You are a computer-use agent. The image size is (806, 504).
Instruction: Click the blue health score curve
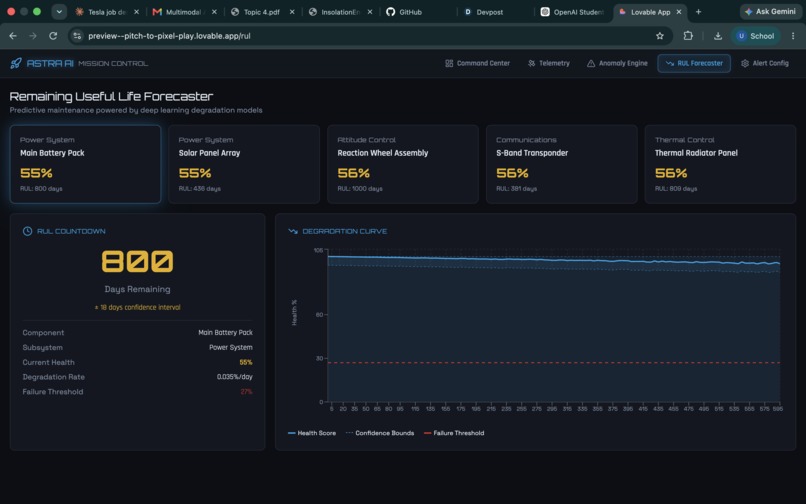[554, 260]
